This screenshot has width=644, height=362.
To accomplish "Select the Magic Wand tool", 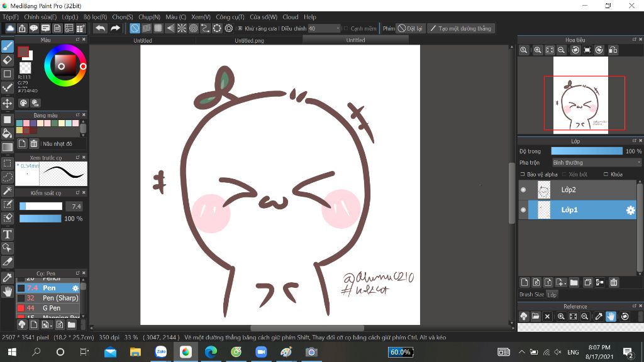I will (x=8, y=190).
